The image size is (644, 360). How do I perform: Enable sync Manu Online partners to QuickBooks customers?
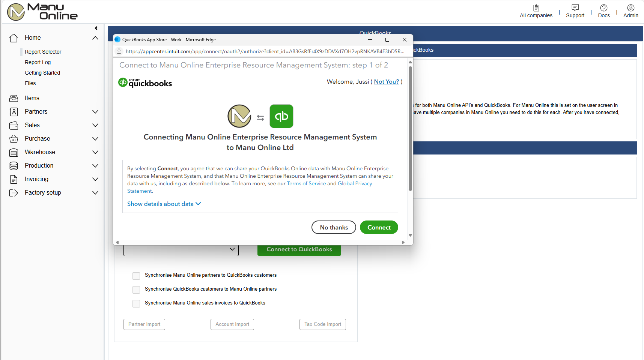click(136, 276)
